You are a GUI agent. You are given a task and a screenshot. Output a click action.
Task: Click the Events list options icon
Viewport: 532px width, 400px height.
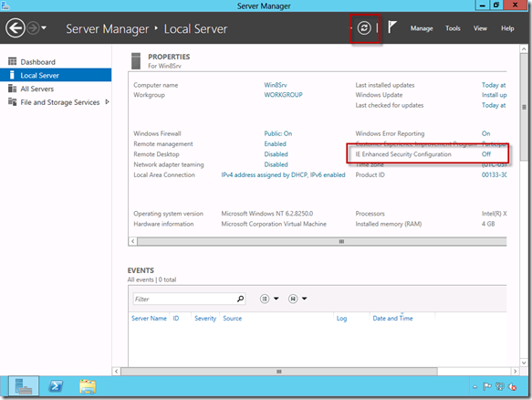tap(265, 299)
